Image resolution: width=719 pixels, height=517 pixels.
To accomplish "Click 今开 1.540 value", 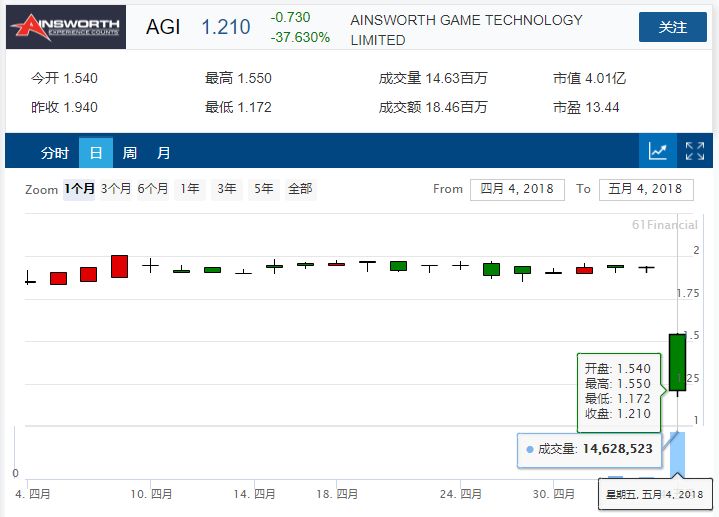I will (64, 78).
